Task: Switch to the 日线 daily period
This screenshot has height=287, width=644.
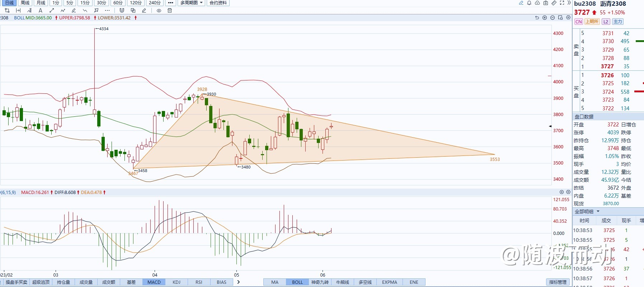Action: [9, 3]
